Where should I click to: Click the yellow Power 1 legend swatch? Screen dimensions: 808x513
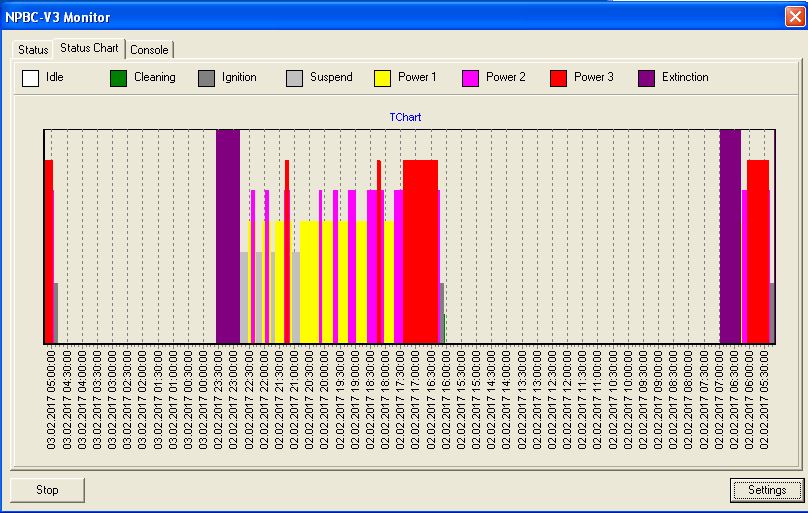[382, 78]
